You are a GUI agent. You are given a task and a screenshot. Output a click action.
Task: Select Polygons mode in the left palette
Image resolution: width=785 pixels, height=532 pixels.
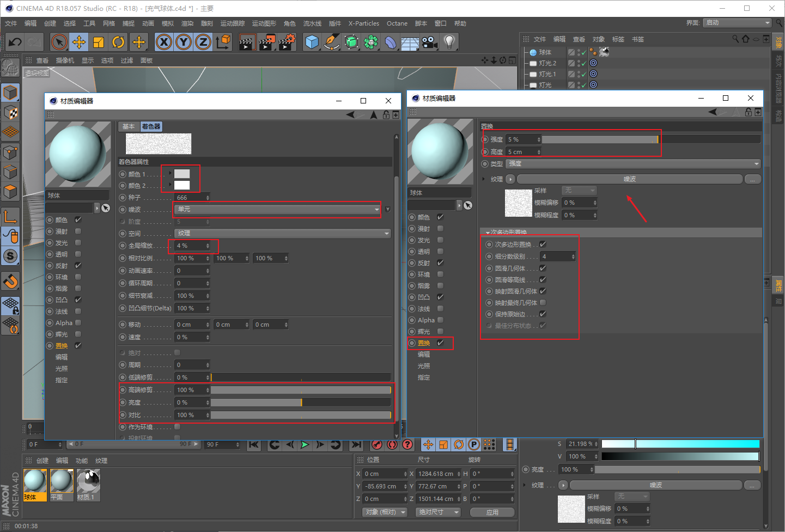click(x=10, y=192)
